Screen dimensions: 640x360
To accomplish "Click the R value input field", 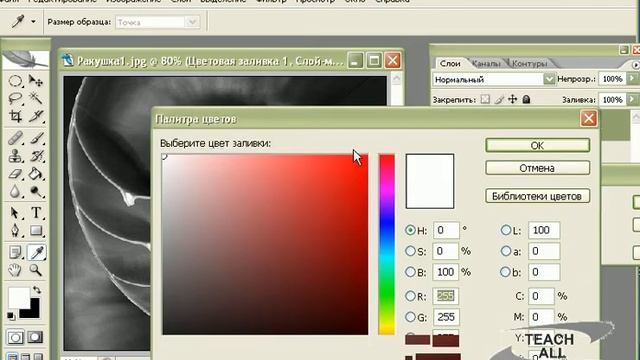I will [446, 296].
